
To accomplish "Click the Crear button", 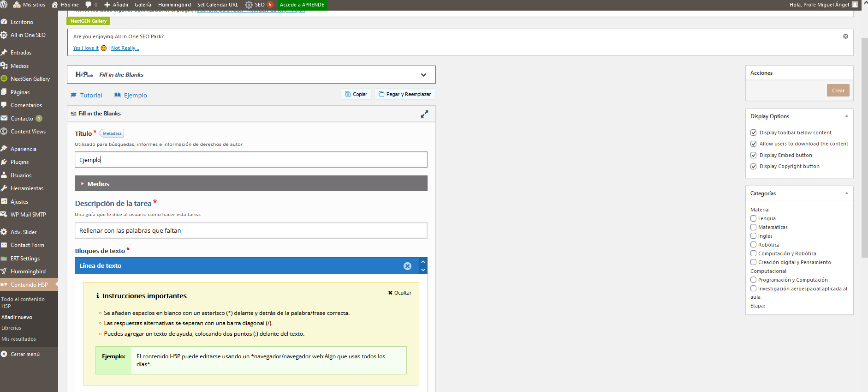I will (838, 90).
